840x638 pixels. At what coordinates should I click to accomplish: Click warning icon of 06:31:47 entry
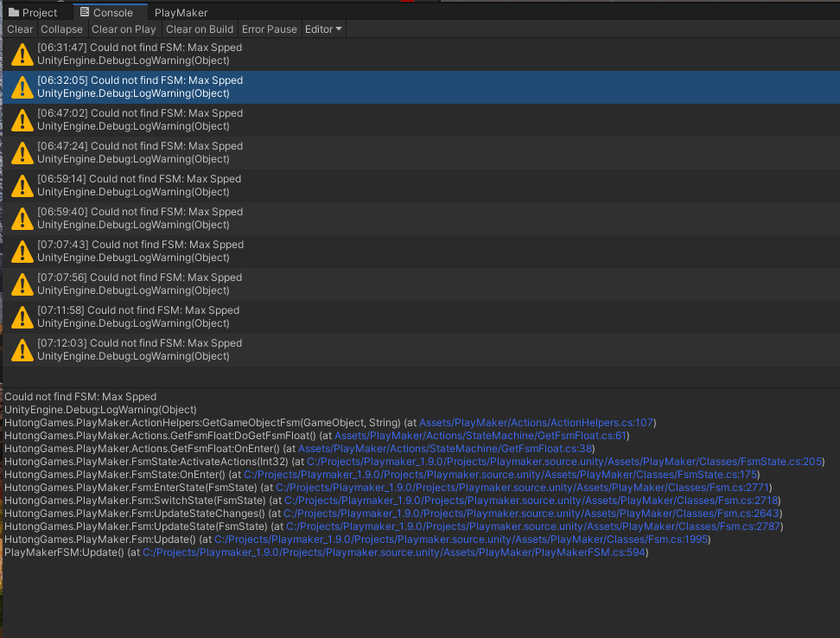tap(22, 54)
